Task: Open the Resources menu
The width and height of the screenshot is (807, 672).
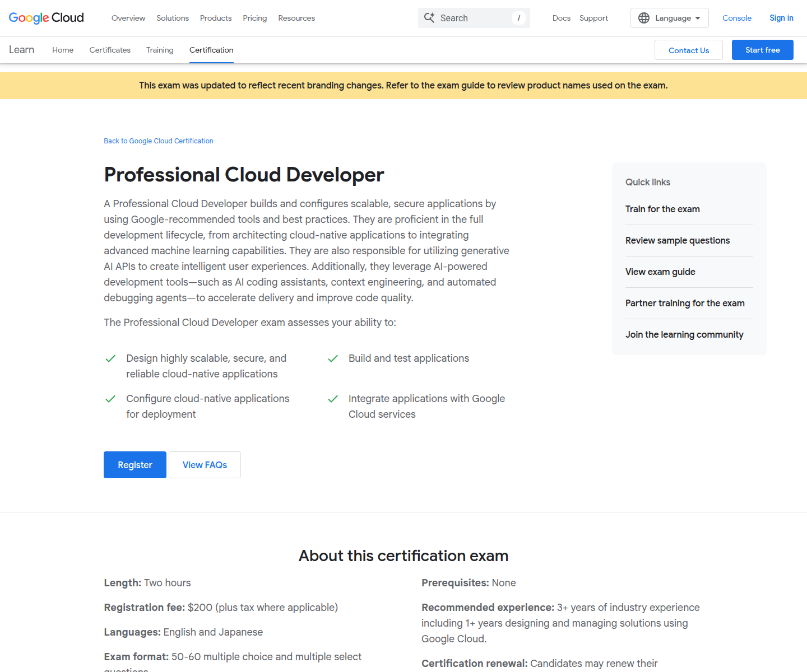Action: tap(296, 18)
